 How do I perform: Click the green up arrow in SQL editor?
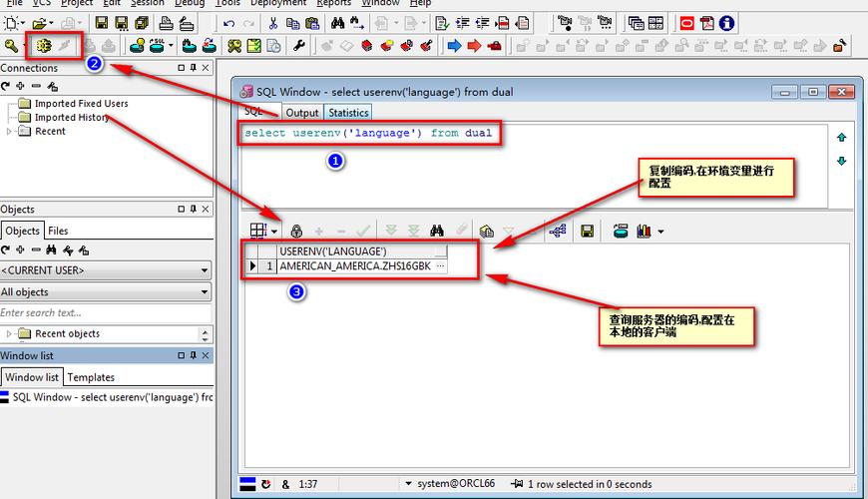pos(841,137)
